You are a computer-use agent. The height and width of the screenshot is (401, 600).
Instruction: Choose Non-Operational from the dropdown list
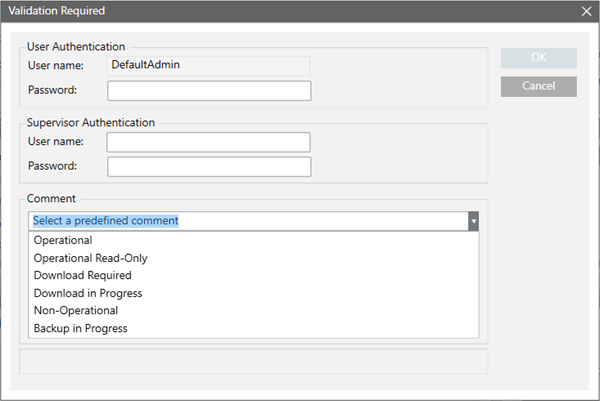(75, 310)
